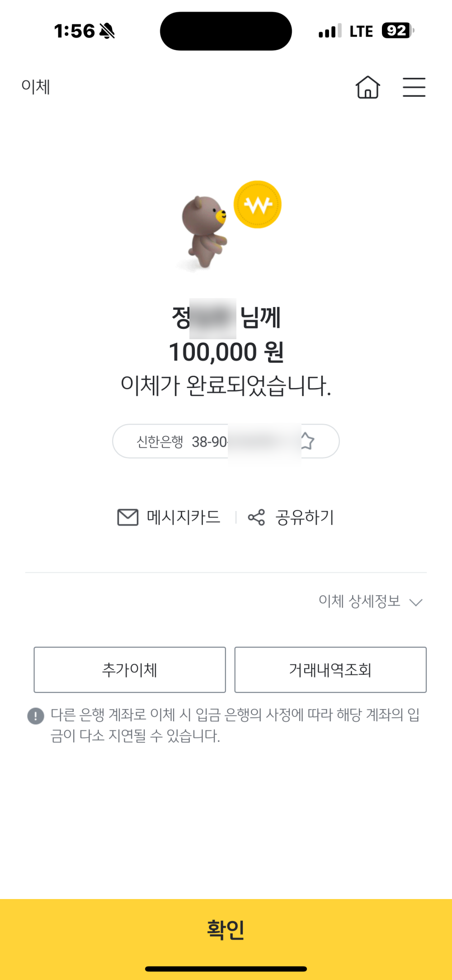Tap the share icon
452x980 pixels.
pyautogui.click(x=256, y=517)
